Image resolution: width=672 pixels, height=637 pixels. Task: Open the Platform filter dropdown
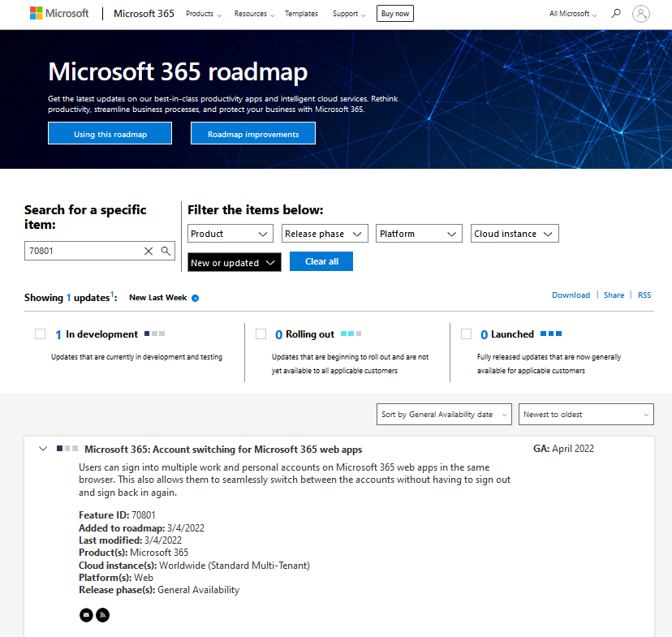pos(419,234)
